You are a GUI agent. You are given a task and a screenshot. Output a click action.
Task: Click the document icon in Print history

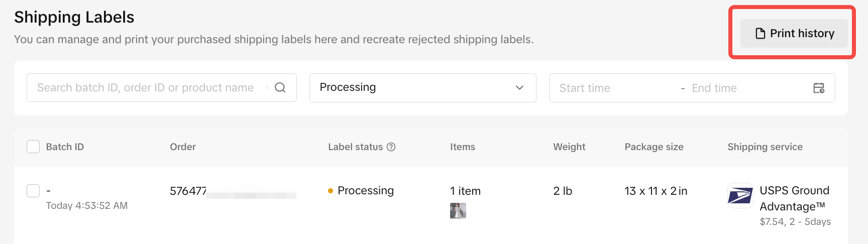pos(761,34)
